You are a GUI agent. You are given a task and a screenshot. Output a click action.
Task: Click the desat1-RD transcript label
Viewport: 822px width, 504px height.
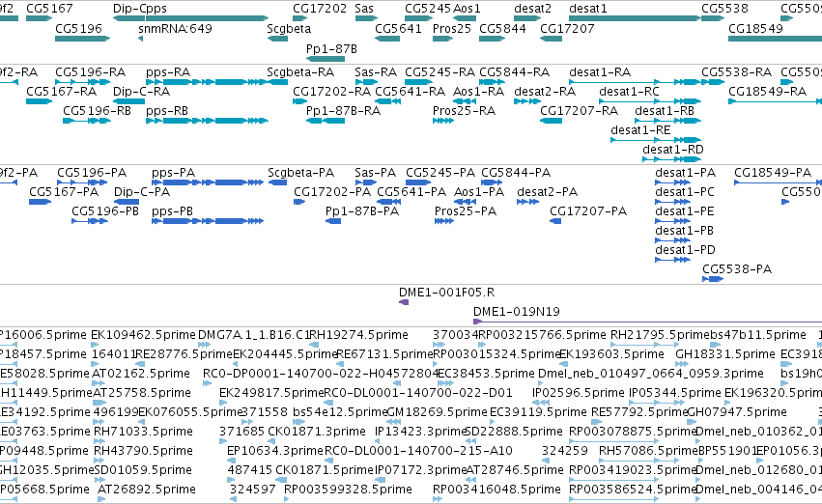coord(673,150)
